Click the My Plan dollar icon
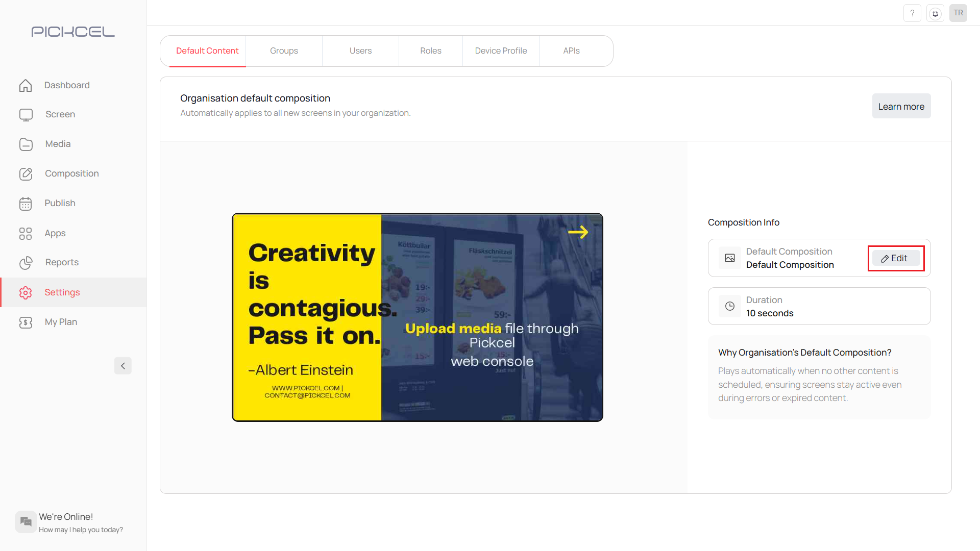The height and width of the screenshot is (551, 980). [26, 322]
